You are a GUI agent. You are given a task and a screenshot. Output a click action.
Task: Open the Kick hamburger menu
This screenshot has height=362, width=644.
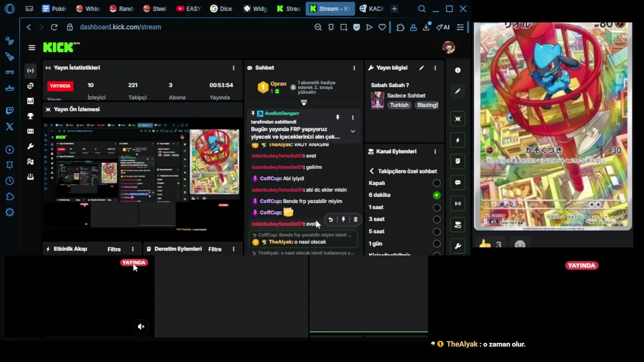coord(32,47)
